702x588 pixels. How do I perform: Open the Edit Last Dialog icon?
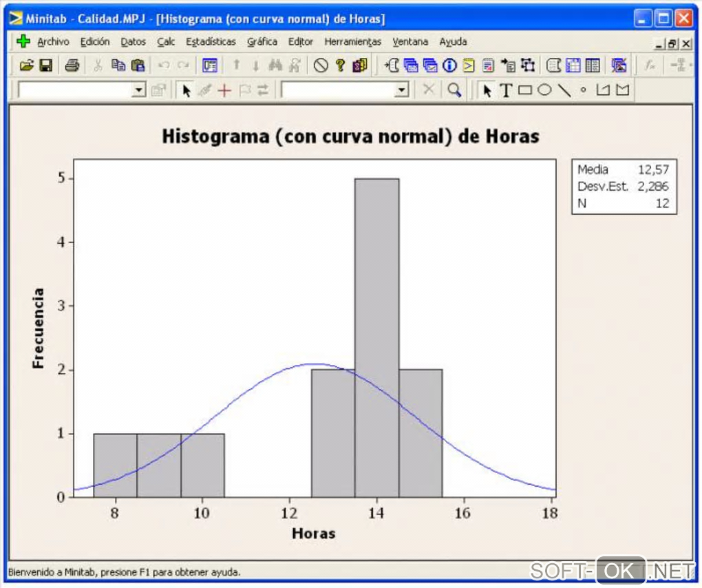tap(209, 65)
